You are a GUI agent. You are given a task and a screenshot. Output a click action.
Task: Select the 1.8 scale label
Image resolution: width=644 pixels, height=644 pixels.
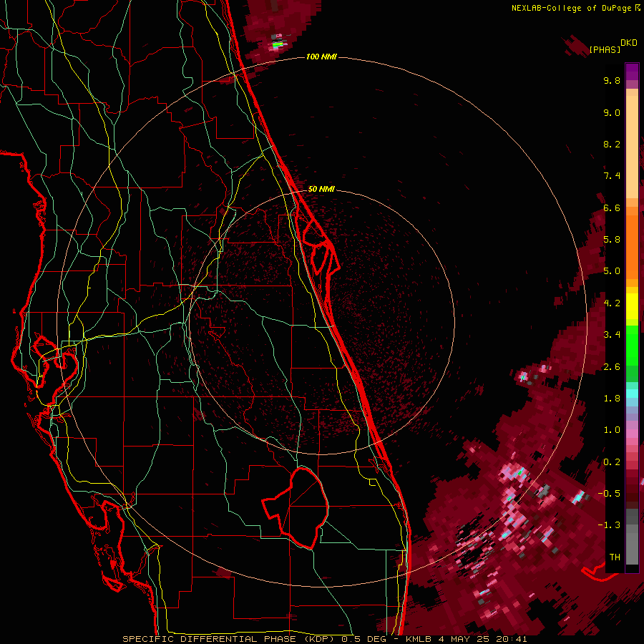(612, 399)
